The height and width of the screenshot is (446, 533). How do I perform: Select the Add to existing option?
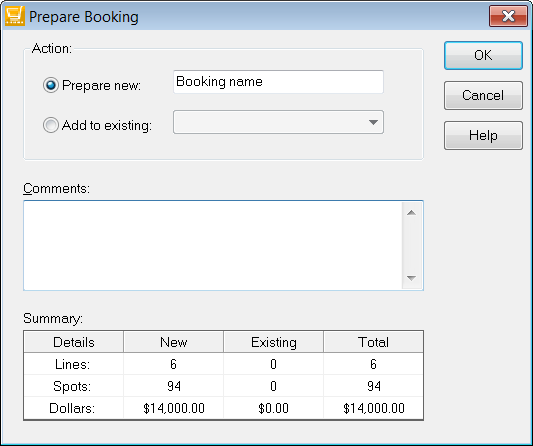(51, 125)
